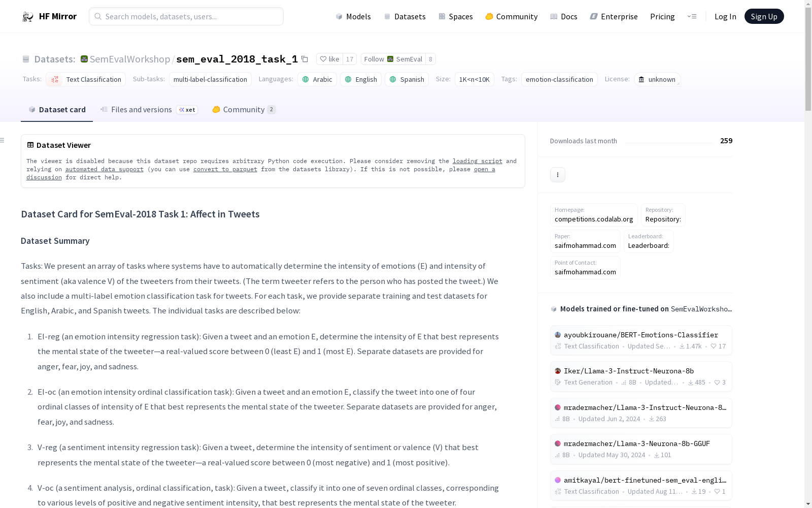The width and height of the screenshot is (812, 508).
Task: Open the mradermacher/Llama-3-Neurona-8b-GGUF model
Action: 641,449
